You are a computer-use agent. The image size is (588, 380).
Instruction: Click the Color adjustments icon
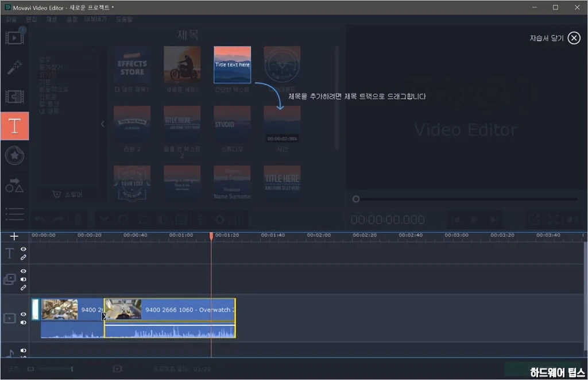pos(162,220)
